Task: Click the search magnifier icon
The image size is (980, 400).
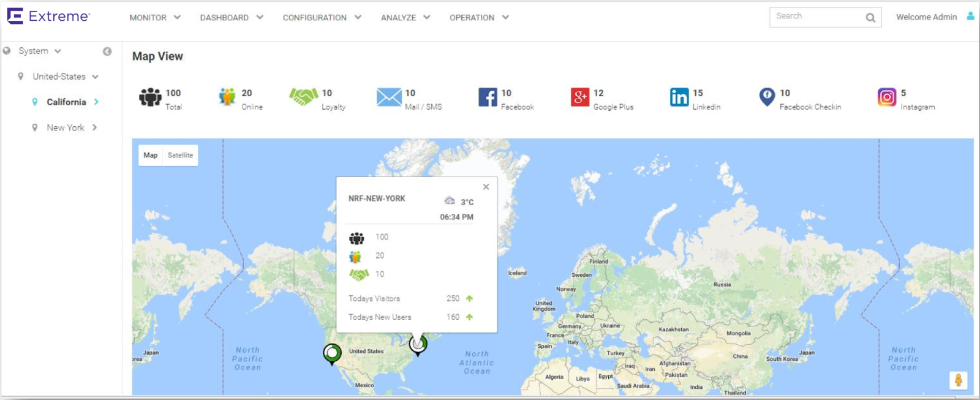Action: (870, 18)
